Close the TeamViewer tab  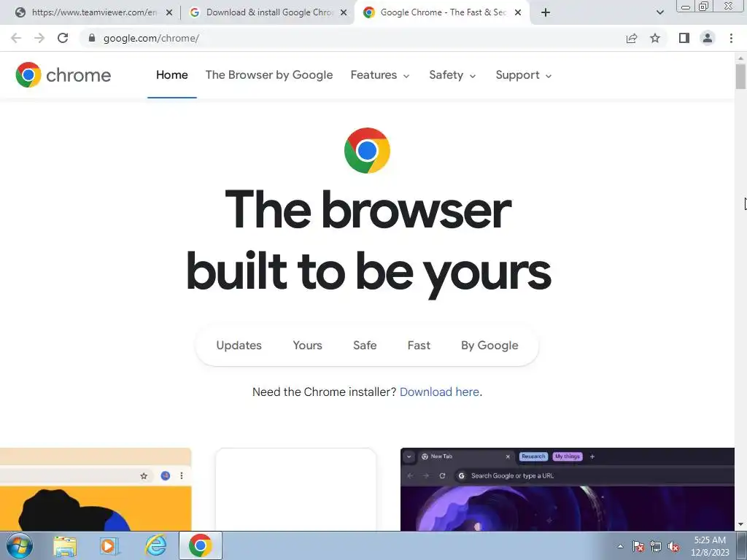[x=169, y=13]
